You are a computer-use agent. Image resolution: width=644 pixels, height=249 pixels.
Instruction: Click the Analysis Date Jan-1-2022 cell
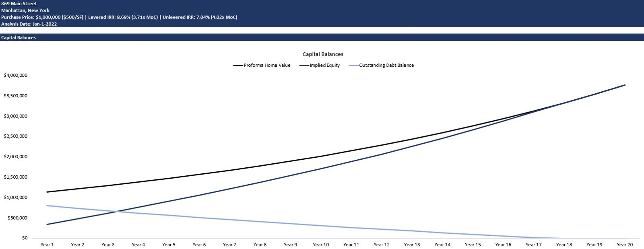click(x=29, y=24)
